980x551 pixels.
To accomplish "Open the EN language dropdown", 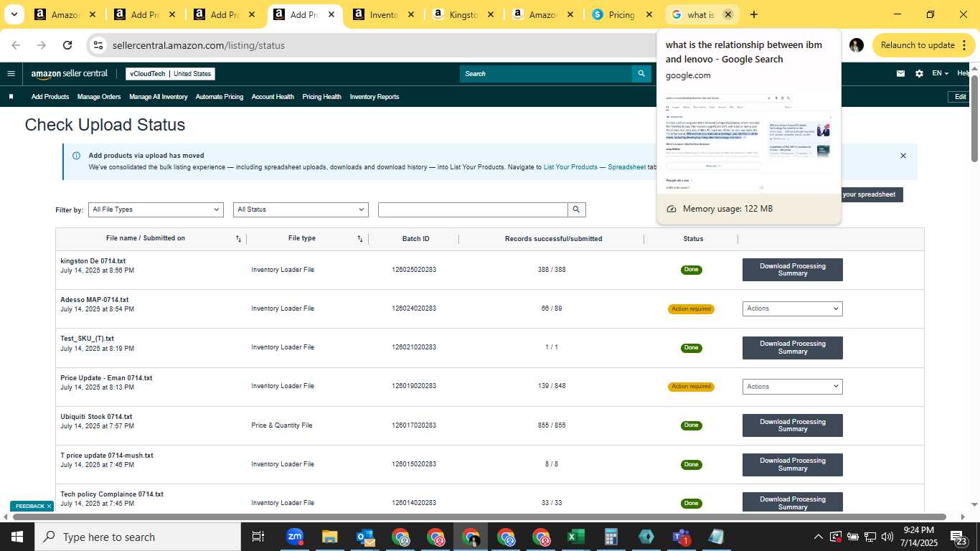I will (x=940, y=73).
